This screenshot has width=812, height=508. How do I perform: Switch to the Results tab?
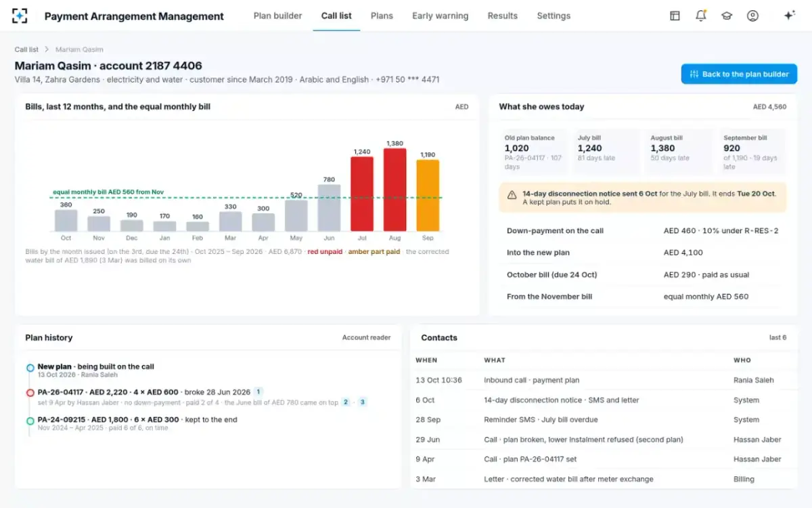[x=503, y=16]
